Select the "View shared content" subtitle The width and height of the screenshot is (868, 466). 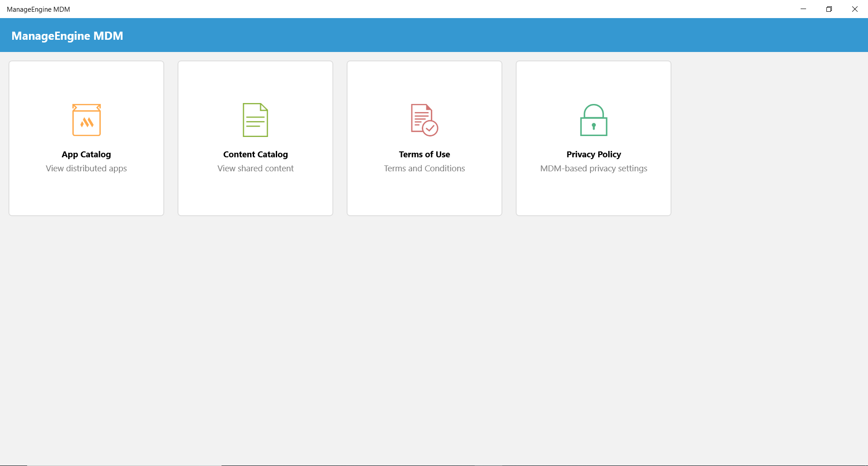[255, 169]
